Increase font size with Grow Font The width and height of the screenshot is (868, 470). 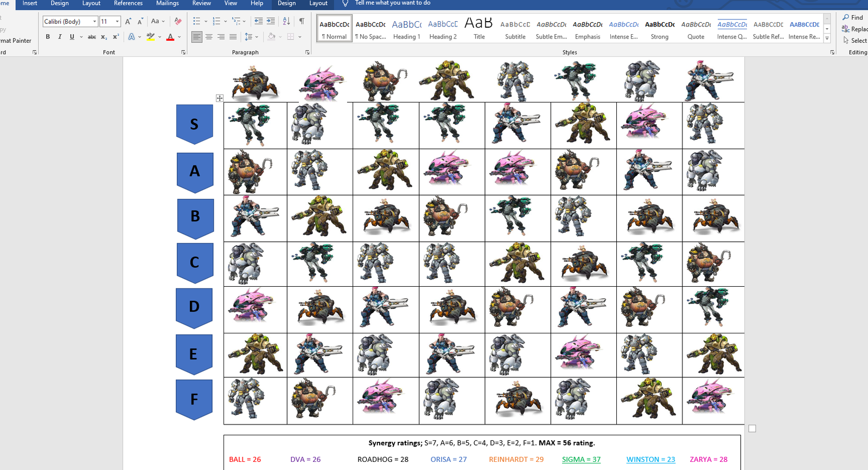pos(129,21)
